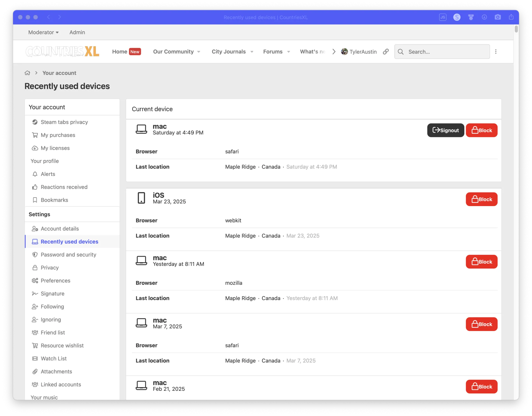
Task: Click the home breadcrumb icon
Action: pos(27,73)
